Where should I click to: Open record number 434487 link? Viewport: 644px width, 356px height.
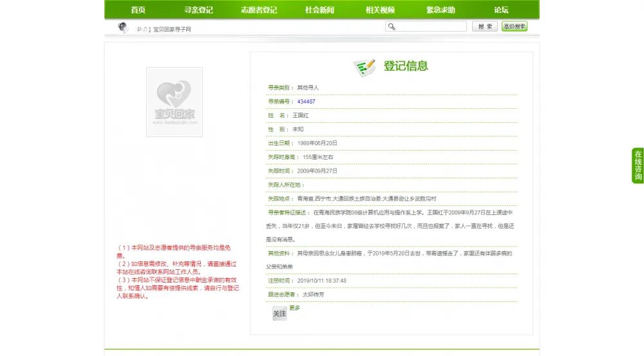point(306,102)
